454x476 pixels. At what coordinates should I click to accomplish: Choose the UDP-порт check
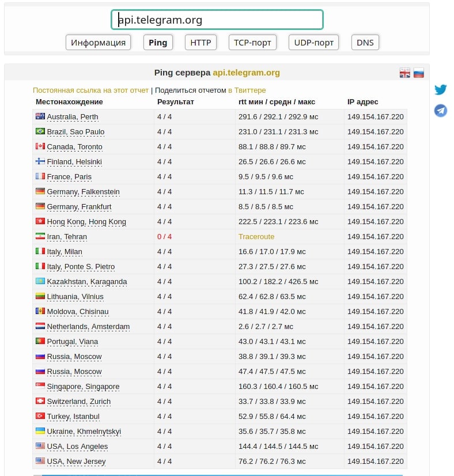[314, 43]
